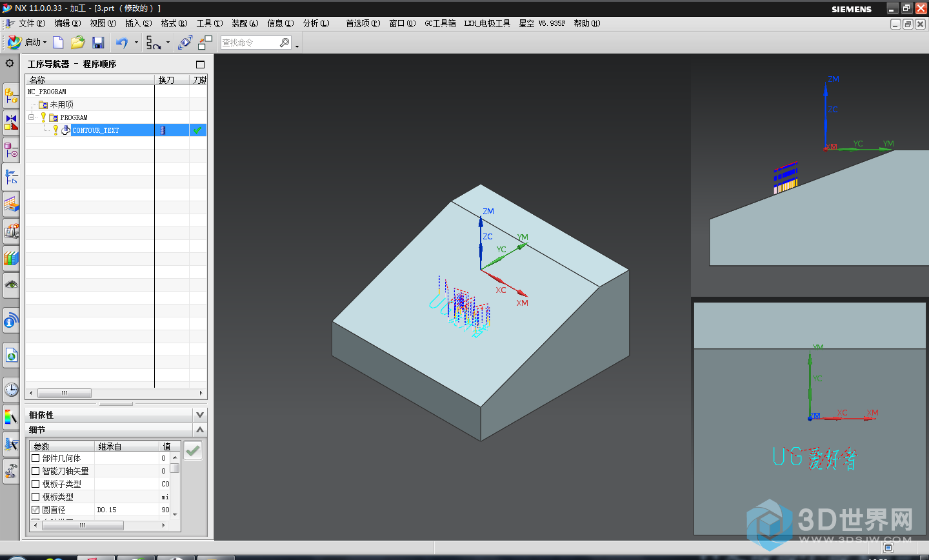Viewport: 929px width, 560px height.
Task: Open the Assembly Navigator tab in the sidebar
Action: tap(11, 95)
